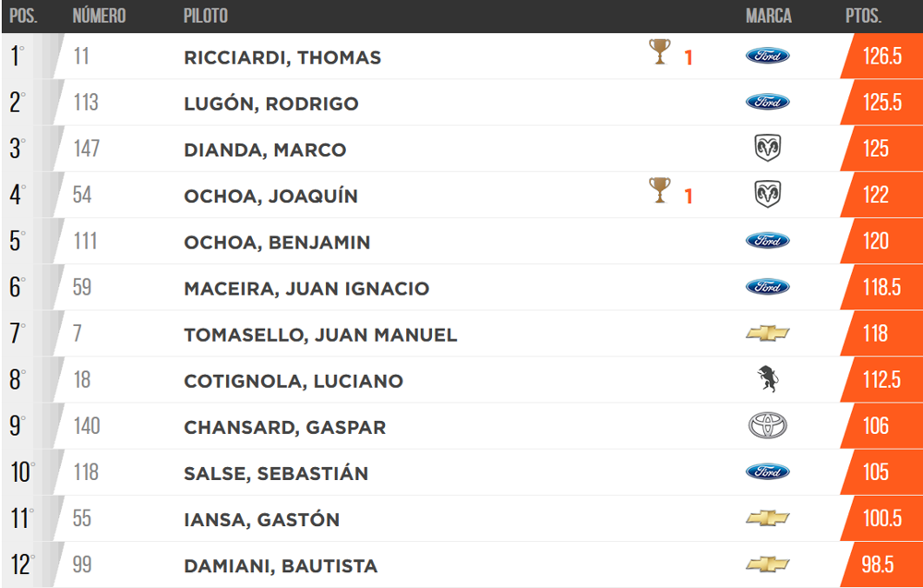Select the PTOS. column header
Screen dimensions: 923x588
click(x=863, y=16)
